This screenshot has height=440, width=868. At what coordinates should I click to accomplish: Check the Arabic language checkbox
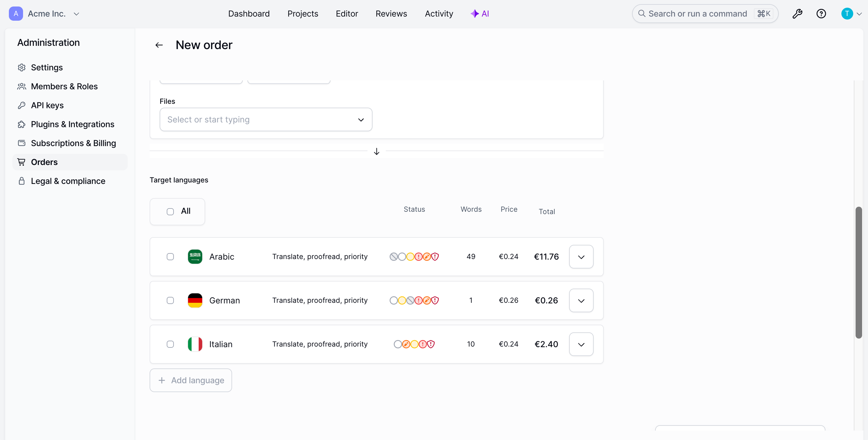click(170, 257)
